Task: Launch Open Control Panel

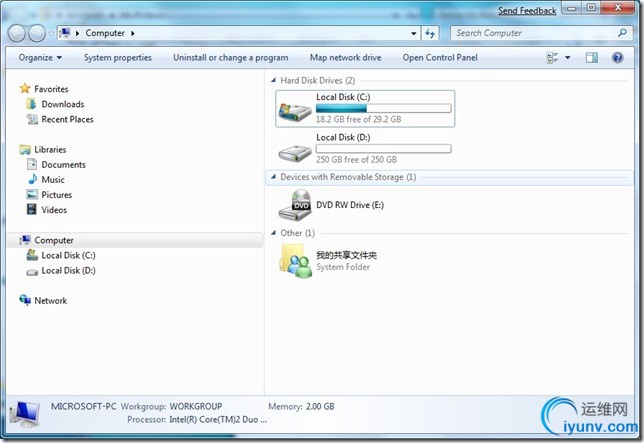Action: click(440, 57)
